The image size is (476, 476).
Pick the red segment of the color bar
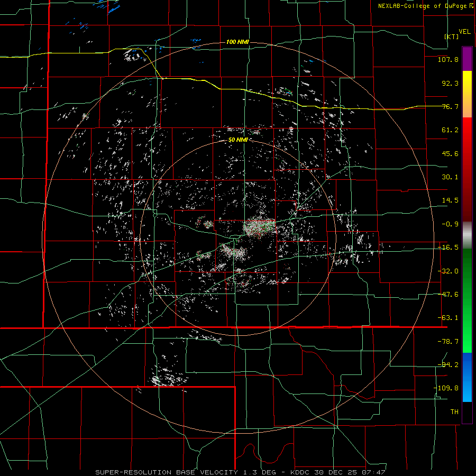467,169
